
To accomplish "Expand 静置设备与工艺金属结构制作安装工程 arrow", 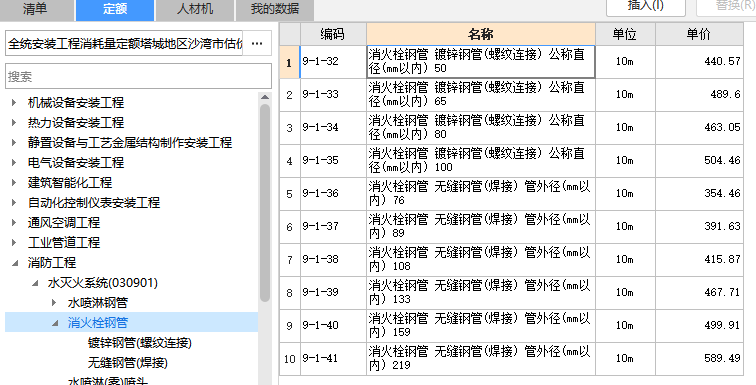I will pos(14,143).
